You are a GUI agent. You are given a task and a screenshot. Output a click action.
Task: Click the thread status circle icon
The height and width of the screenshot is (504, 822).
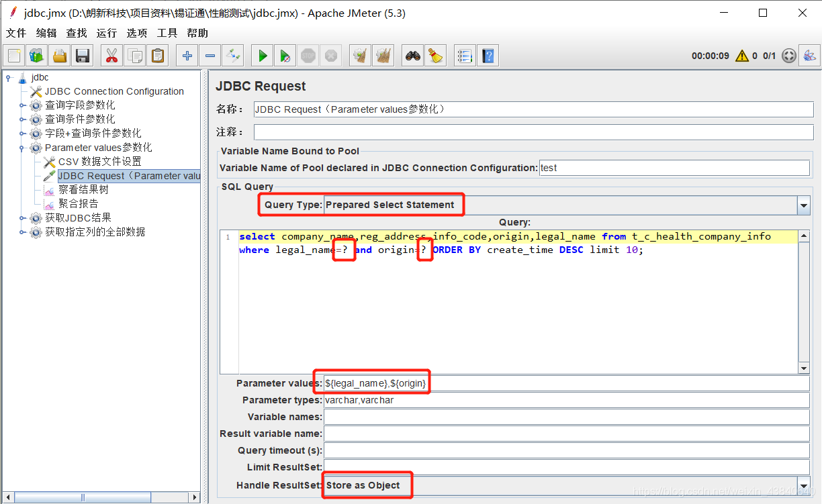(789, 56)
